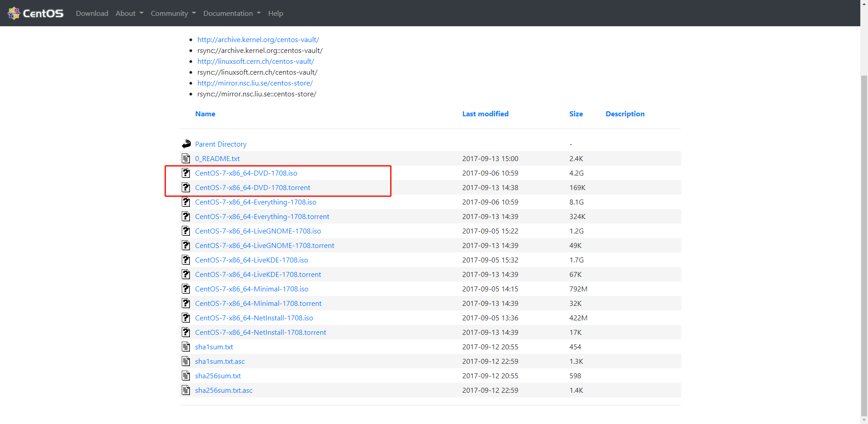Expand the Community dropdown menu
This screenshot has height=424, width=868.
[x=173, y=13]
